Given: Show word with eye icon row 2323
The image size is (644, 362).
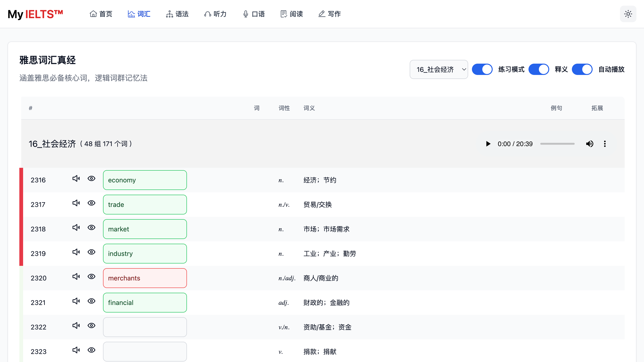Looking at the screenshot, I should (x=91, y=350).
